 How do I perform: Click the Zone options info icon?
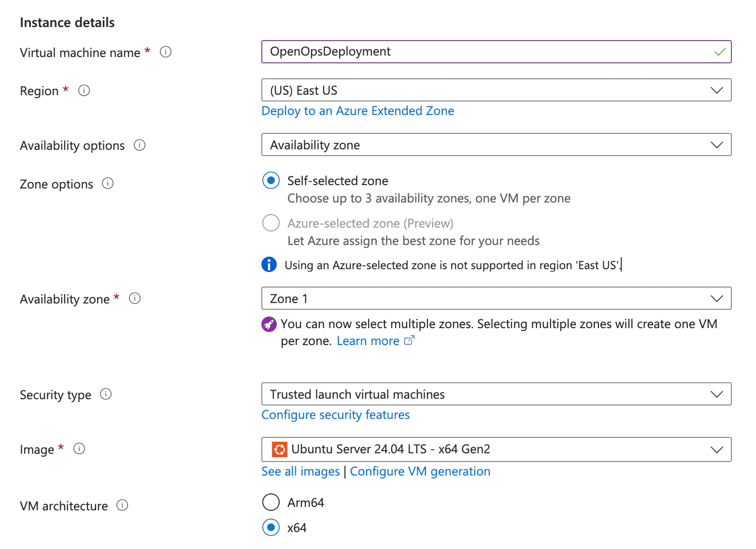coord(108,184)
